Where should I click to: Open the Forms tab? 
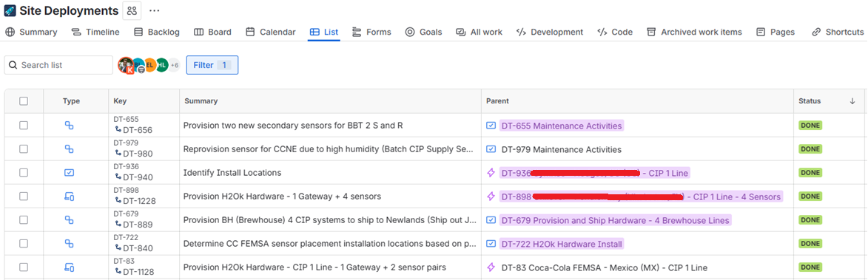[371, 32]
